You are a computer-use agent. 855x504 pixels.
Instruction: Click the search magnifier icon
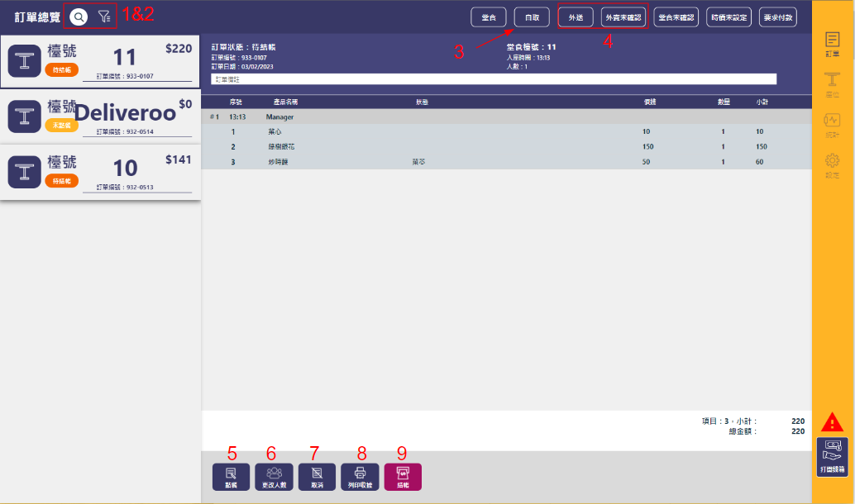[x=79, y=17]
